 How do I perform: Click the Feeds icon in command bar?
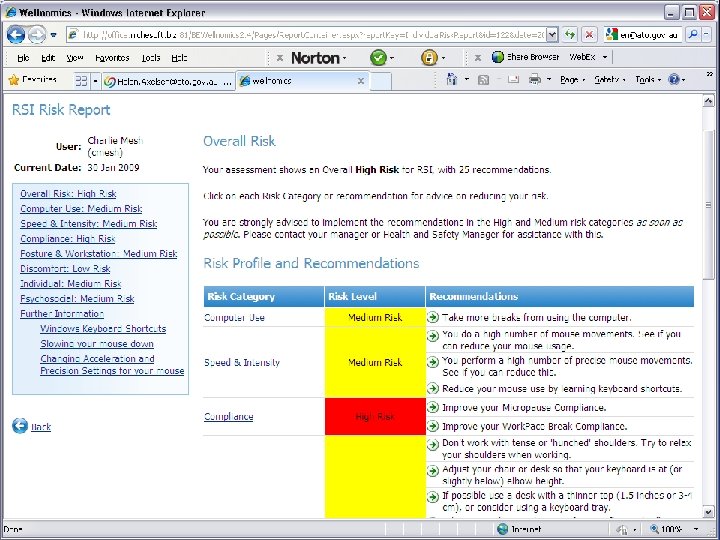point(483,80)
